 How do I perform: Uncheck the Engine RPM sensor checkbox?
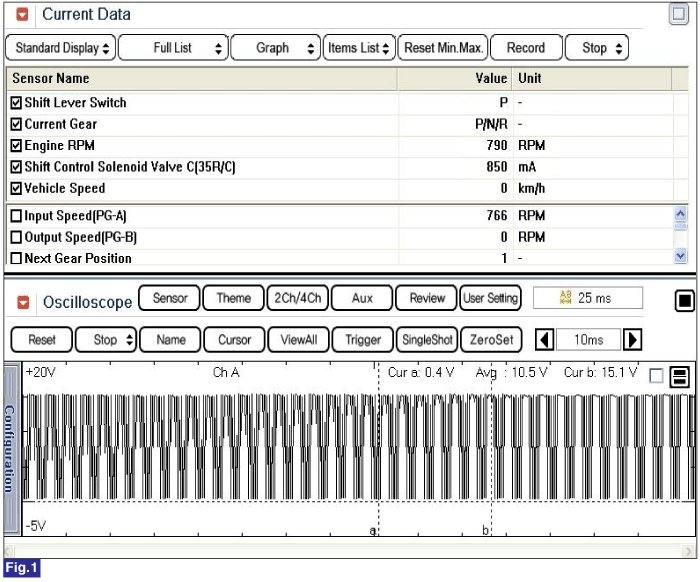click(16, 146)
